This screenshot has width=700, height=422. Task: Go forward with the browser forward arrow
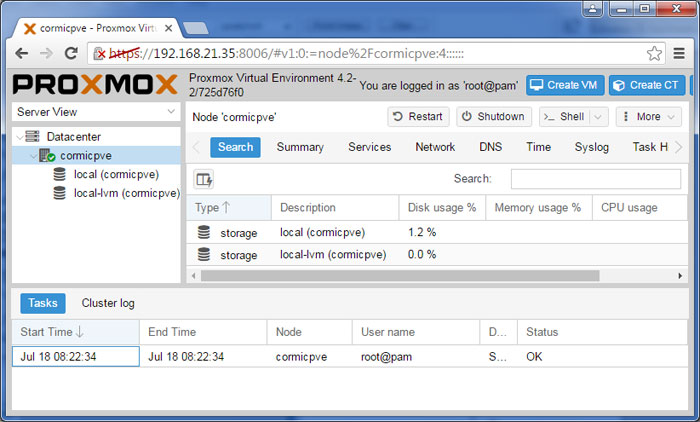click(46, 54)
